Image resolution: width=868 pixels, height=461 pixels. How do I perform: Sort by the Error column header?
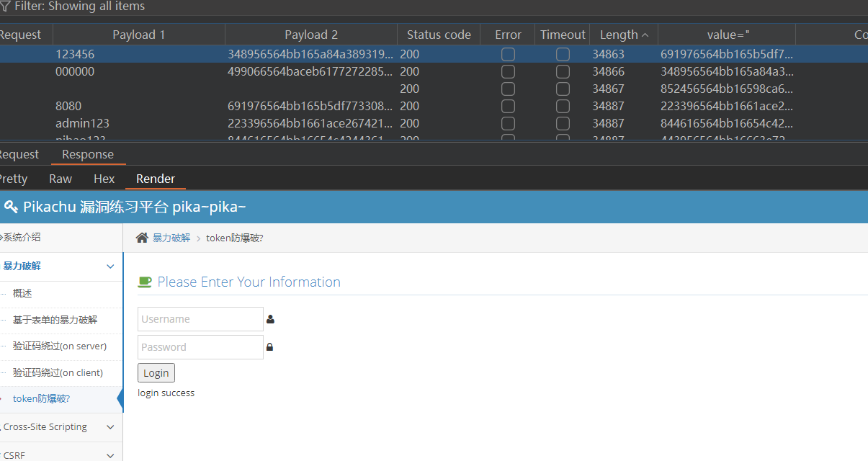pyautogui.click(x=508, y=35)
